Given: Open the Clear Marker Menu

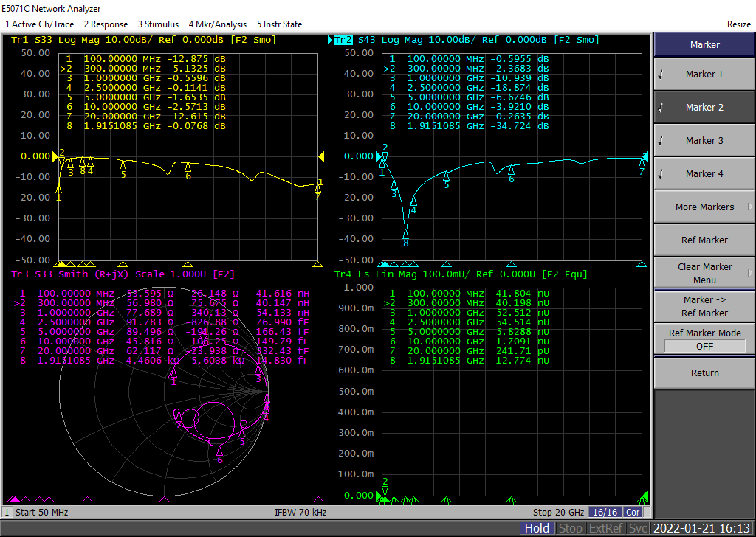Looking at the screenshot, I should 704,273.
